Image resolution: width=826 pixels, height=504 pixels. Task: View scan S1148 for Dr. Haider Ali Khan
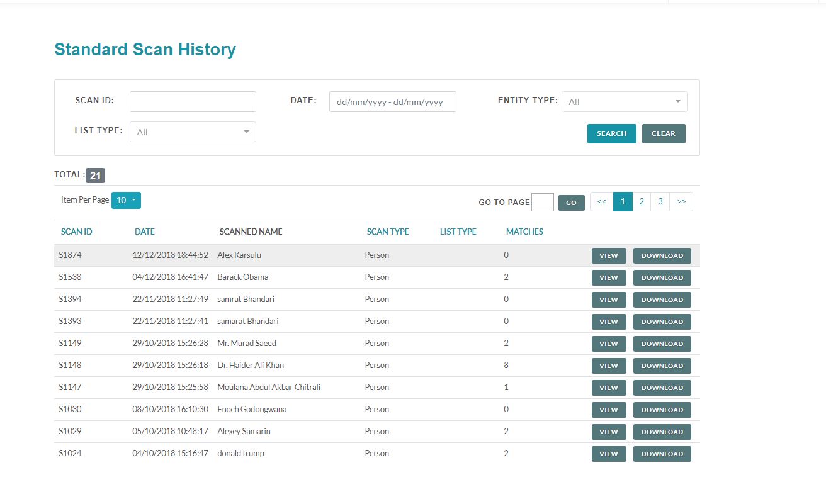point(609,366)
